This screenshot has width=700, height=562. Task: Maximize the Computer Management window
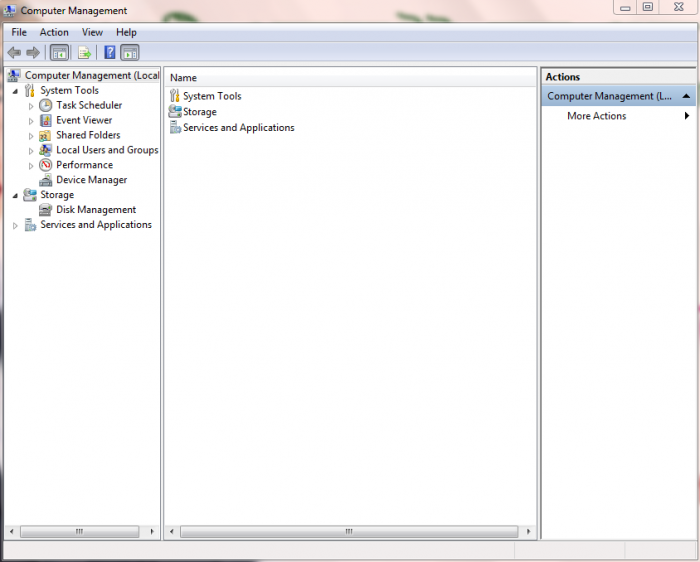pyautogui.click(x=648, y=7)
